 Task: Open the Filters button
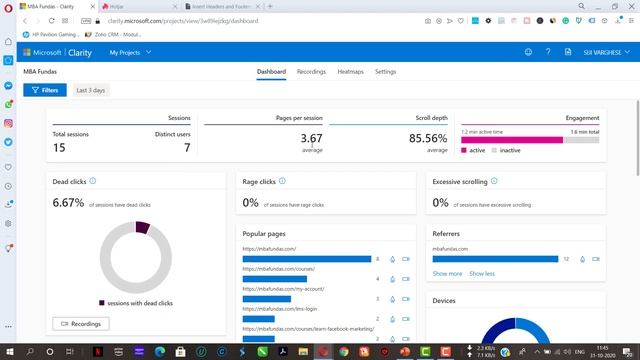pyautogui.click(x=45, y=90)
